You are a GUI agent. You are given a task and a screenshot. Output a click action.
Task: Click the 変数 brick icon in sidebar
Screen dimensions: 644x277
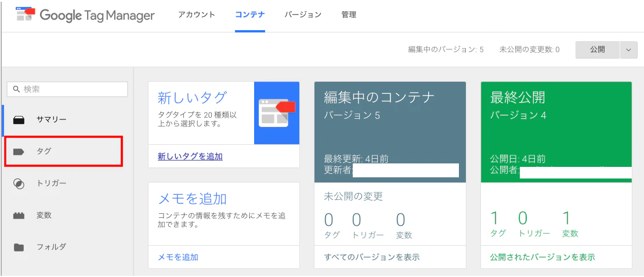tap(19, 216)
